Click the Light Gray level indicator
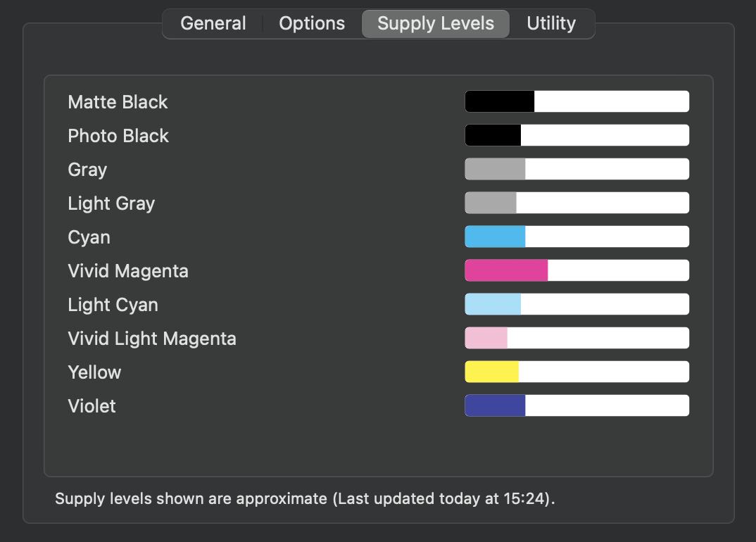The height and width of the screenshot is (542, 756). pyautogui.click(x=577, y=203)
